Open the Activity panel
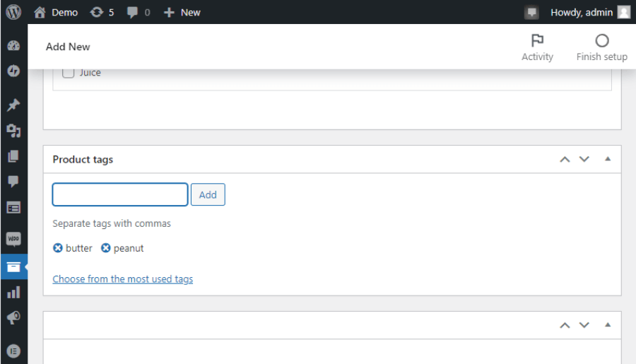The width and height of the screenshot is (636, 364). click(537, 47)
